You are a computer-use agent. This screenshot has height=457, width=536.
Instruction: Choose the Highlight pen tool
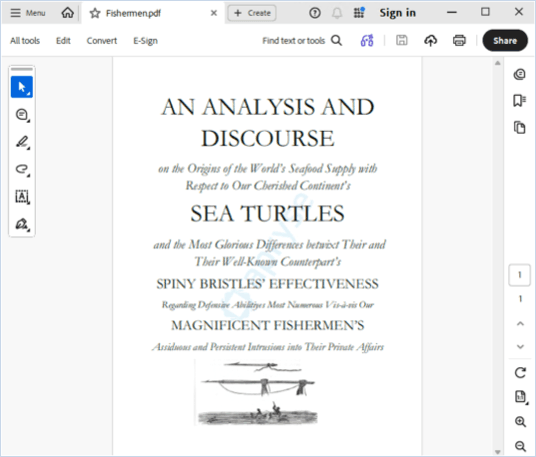pyautogui.click(x=22, y=142)
